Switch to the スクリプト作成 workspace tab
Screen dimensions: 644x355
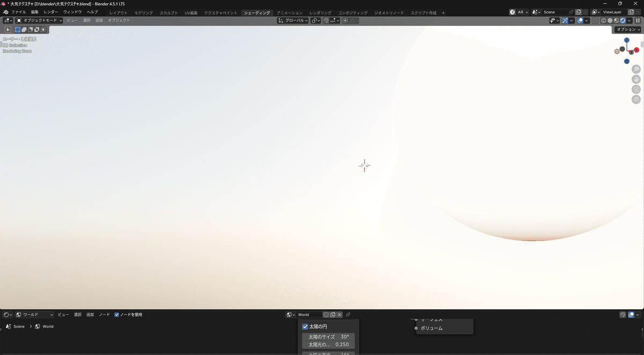423,12
